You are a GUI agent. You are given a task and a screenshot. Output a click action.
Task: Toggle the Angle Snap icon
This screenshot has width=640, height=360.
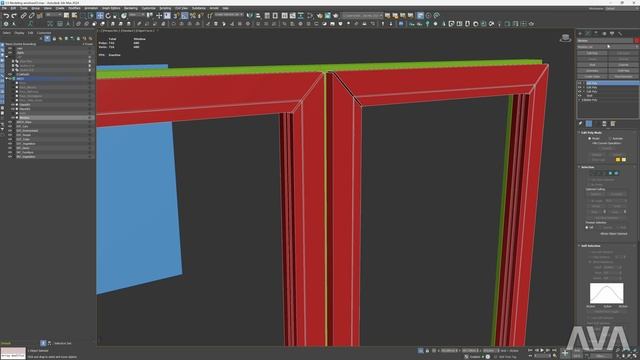(185, 16)
